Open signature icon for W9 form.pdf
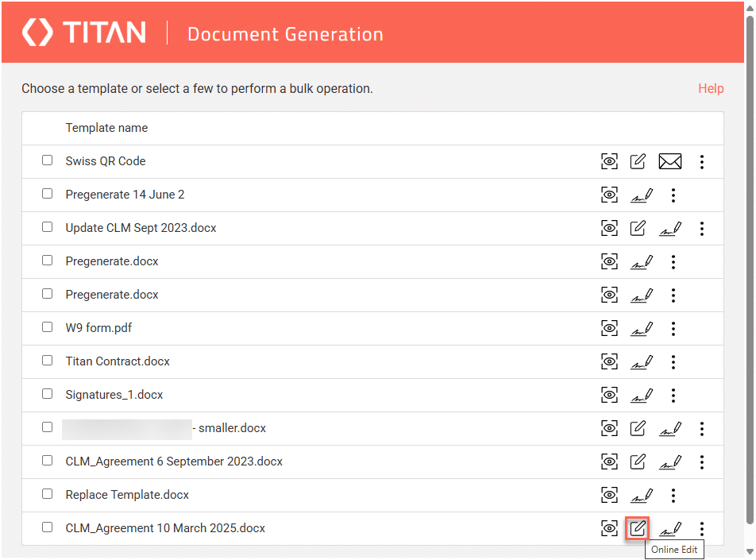The height and width of the screenshot is (560, 756). click(x=641, y=328)
